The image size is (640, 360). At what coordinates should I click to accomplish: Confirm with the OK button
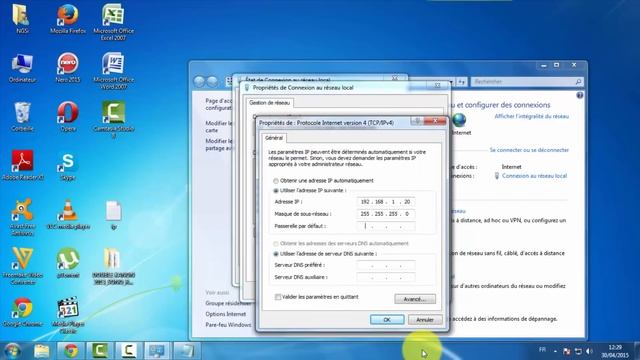click(387, 320)
